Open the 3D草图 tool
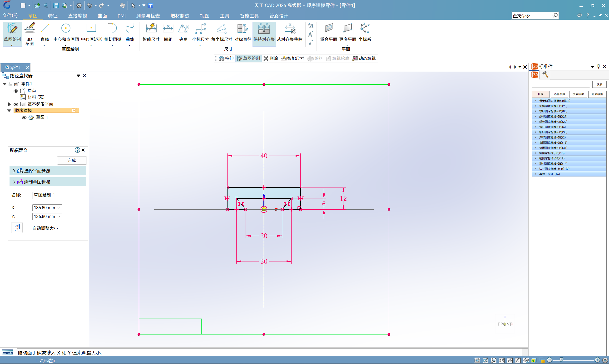The image size is (609, 364). click(30, 34)
